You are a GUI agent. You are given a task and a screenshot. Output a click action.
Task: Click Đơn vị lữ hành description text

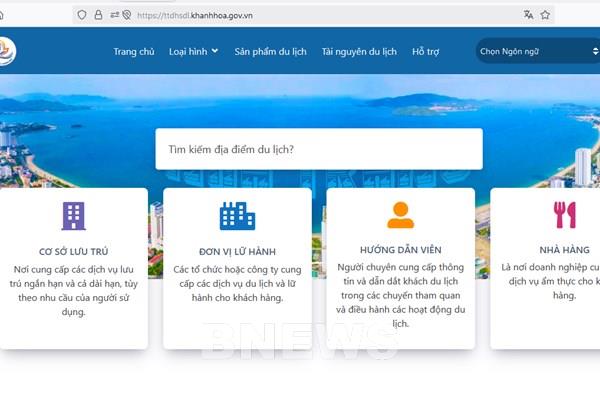[x=237, y=284]
